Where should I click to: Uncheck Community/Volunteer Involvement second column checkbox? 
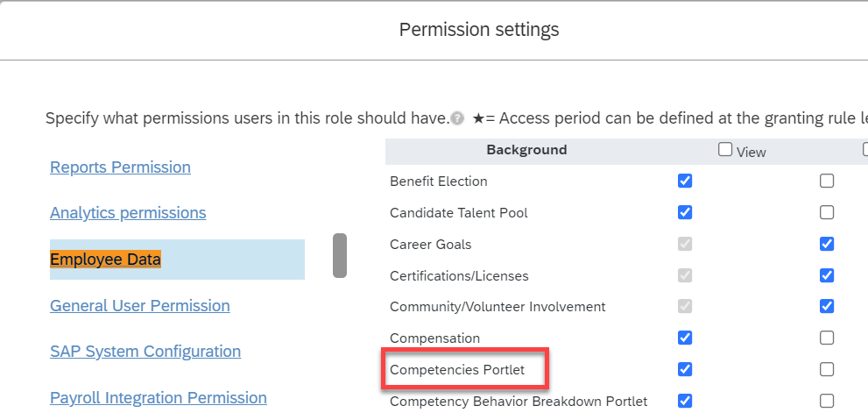point(827,306)
